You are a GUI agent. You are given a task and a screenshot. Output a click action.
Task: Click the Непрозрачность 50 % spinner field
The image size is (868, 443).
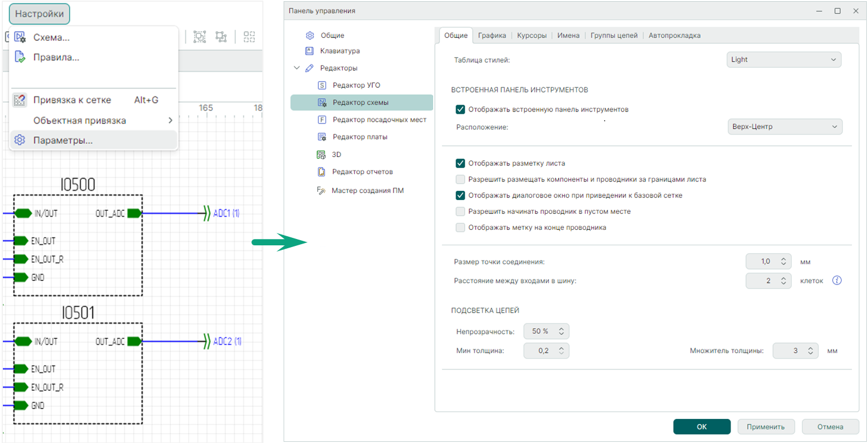pos(540,332)
